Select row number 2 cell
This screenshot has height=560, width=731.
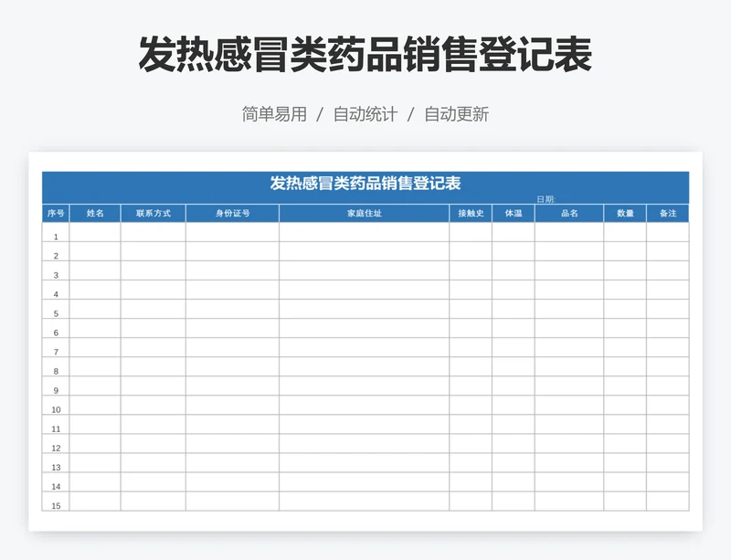[56, 251]
